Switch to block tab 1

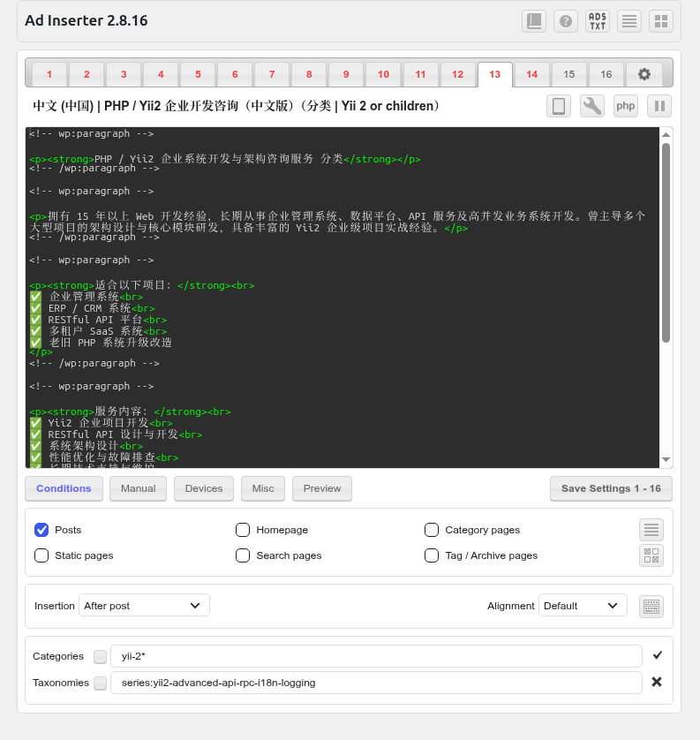49,74
